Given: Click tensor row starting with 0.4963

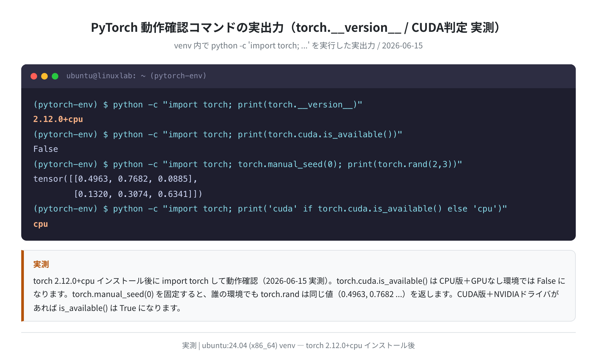Looking at the screenshot, I should coord(115,179).
